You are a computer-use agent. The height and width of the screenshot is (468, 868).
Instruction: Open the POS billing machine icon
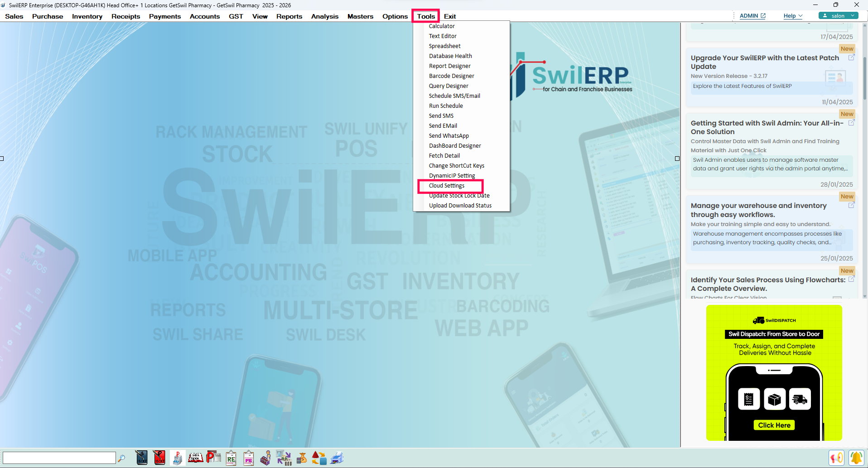click(x=177, y=458)
